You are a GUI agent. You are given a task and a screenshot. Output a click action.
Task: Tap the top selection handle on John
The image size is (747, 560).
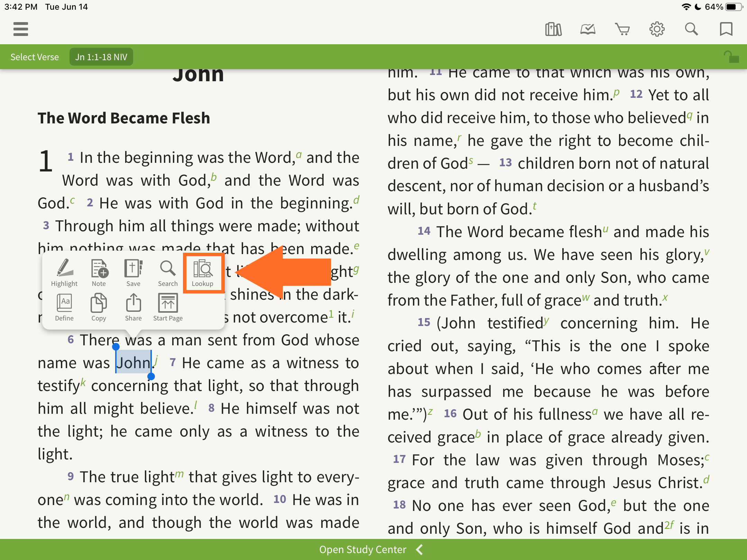(116, 346)
